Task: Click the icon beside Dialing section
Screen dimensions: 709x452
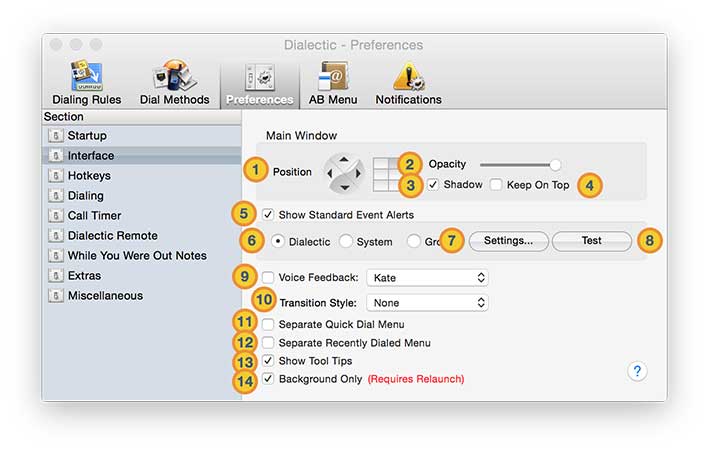Action: tap(56, 195)
